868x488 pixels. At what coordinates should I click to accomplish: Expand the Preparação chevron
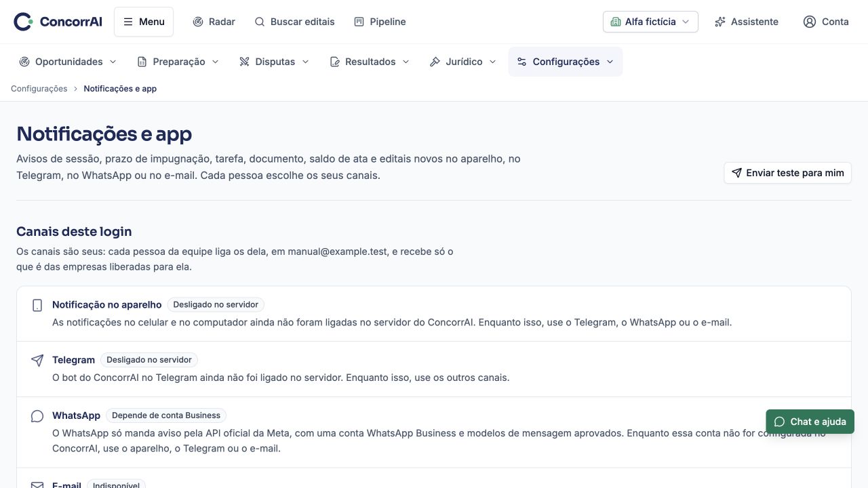[x=215, y=62]
